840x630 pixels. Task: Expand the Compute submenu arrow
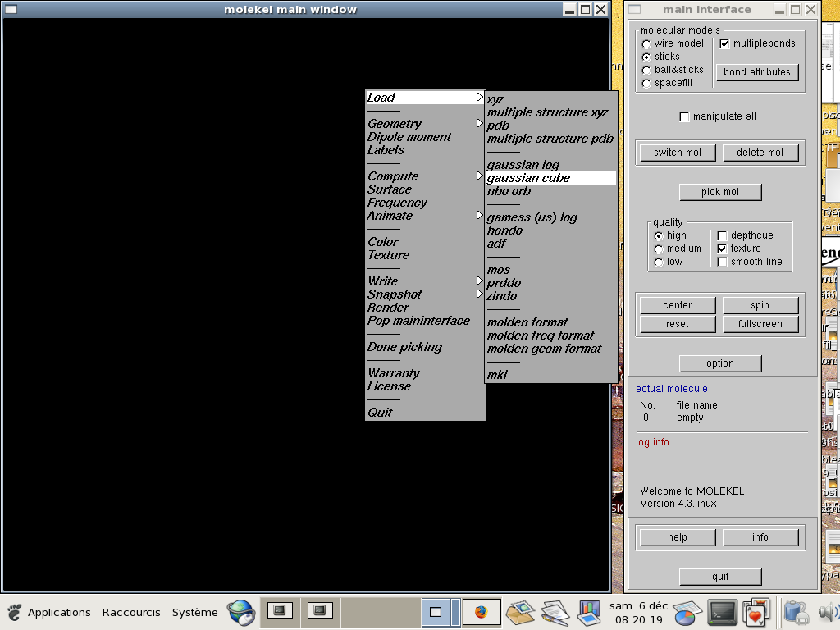[479, 176]
